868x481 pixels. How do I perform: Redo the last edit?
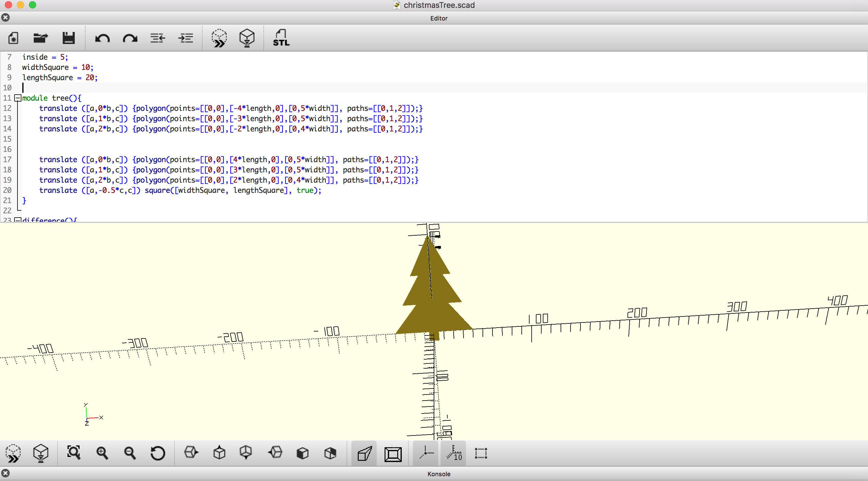tap(130, 38)
